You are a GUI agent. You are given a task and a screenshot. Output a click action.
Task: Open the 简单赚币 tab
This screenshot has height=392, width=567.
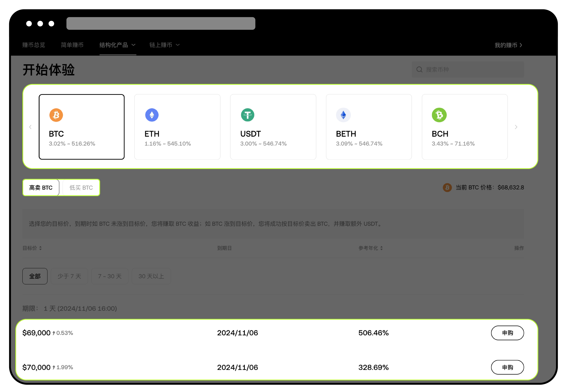click(x=72, y=45)
